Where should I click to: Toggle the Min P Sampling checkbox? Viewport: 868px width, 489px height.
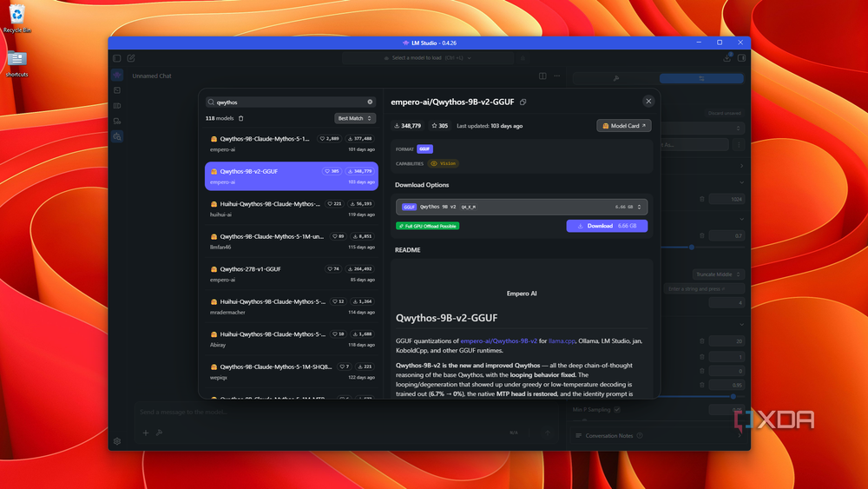click(x=617, y=410)
